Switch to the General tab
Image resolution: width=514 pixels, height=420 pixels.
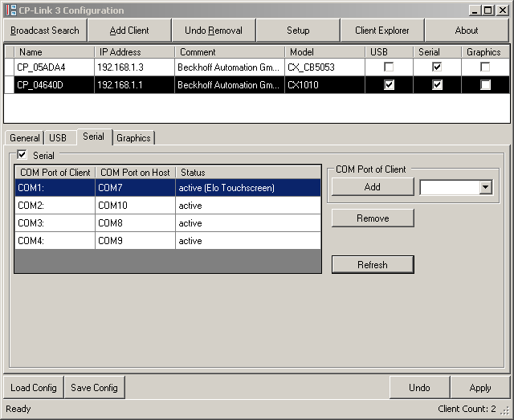point(25,137)
